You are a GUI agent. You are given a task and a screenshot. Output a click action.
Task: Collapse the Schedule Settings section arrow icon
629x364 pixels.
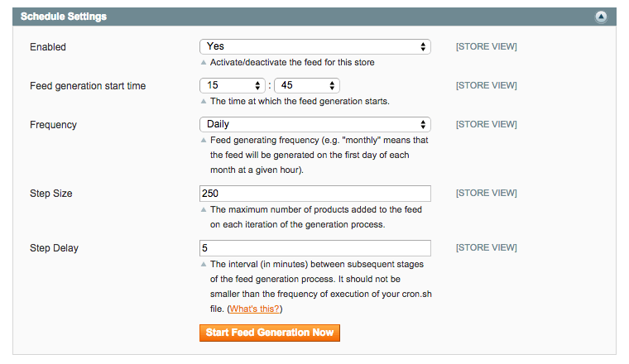(x=602, y=17)
